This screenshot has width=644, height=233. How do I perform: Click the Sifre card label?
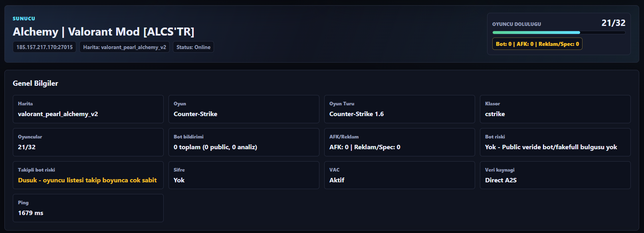(179, 170)
